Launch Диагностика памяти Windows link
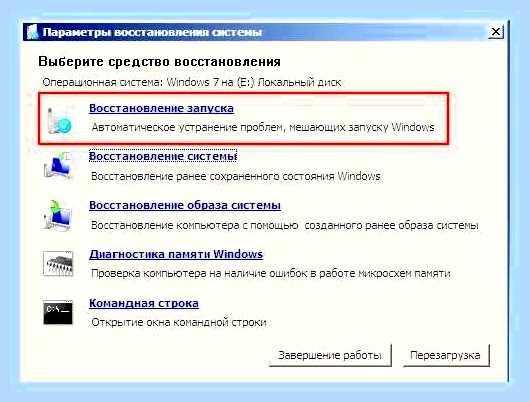This screenshot has height=402, width=530. click(176, 254)
